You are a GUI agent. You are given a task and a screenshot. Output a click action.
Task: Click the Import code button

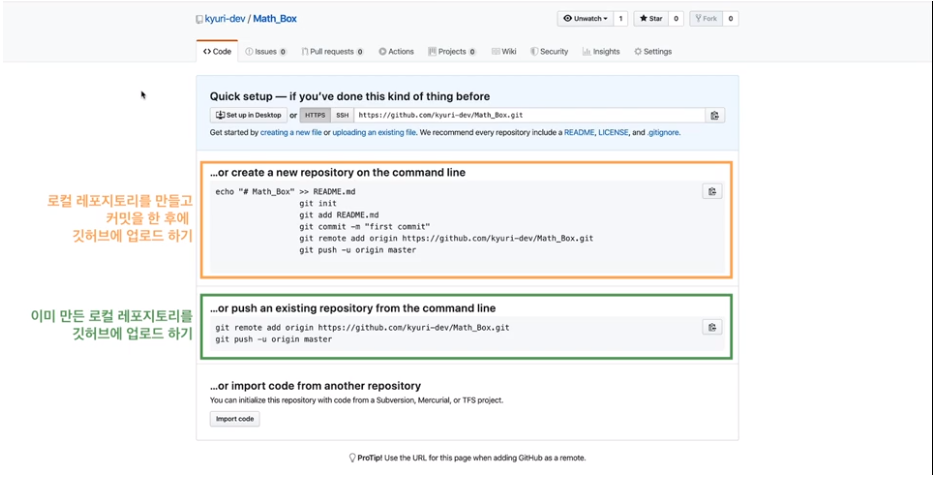click(235, 419)
